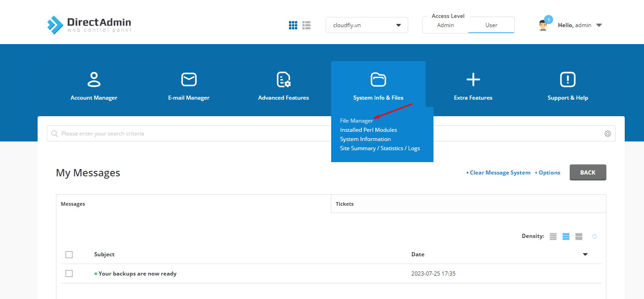Screen dimensions: 644x299
Task: Open E-mail Manager envelope icon
Action: click(189, 79)
